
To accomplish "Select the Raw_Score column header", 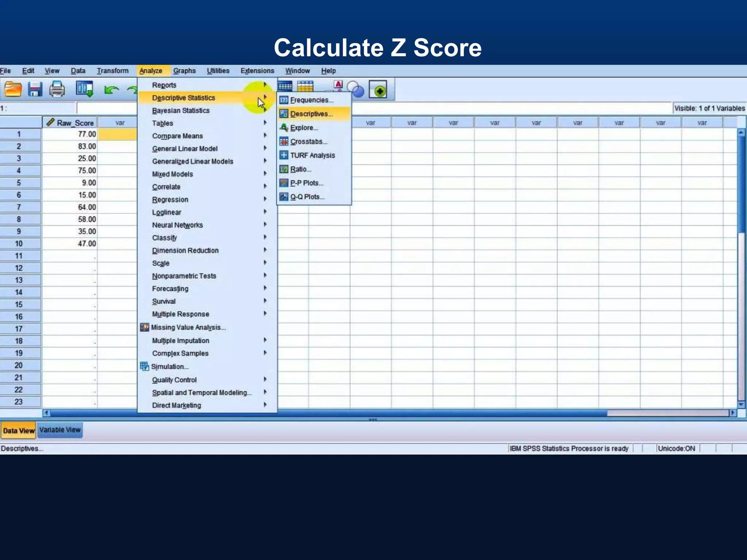I will coord(70,122).
